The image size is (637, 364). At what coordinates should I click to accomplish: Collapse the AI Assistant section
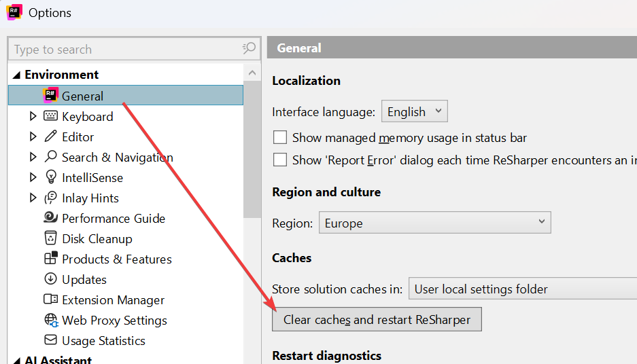tap(17, 361)
